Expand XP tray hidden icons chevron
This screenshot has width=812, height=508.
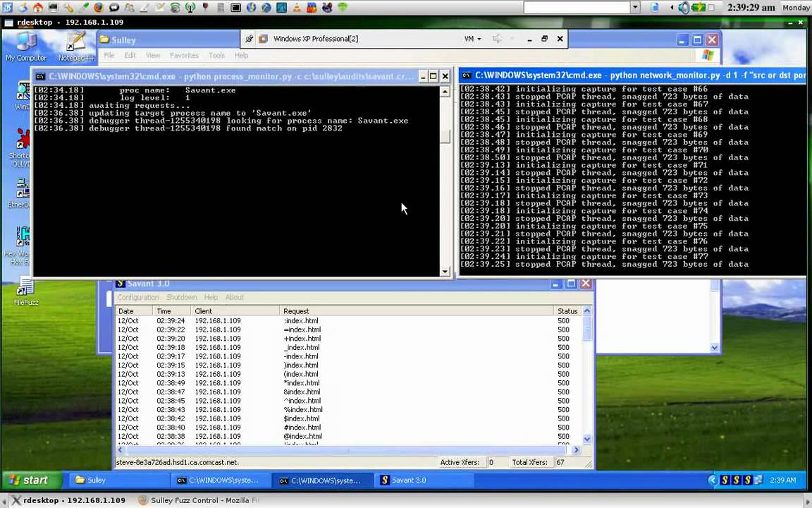(712, 480)
